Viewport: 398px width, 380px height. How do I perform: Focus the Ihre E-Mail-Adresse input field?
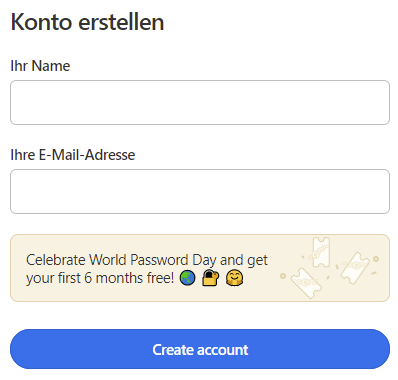tap(200, 191)
